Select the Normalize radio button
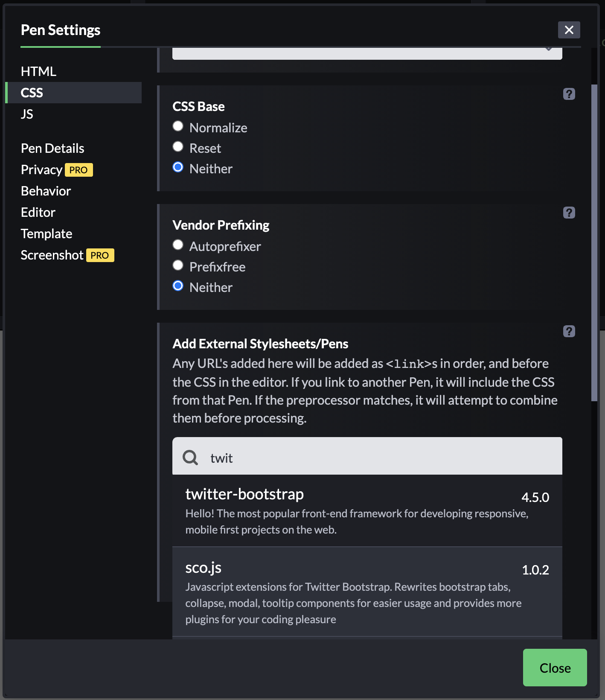The image size is (605, 700). pyautogui.click(x=178, y=126)
